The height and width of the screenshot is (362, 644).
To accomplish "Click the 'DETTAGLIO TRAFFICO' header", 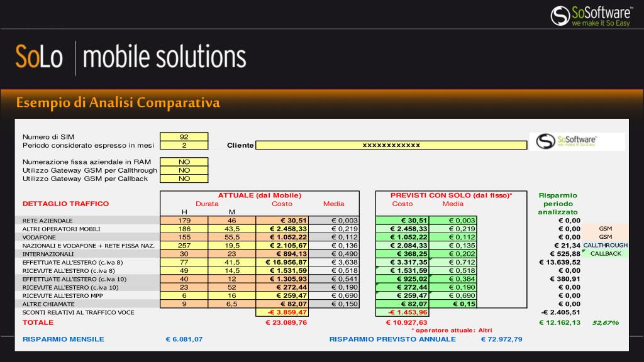I will coord(65,204).
